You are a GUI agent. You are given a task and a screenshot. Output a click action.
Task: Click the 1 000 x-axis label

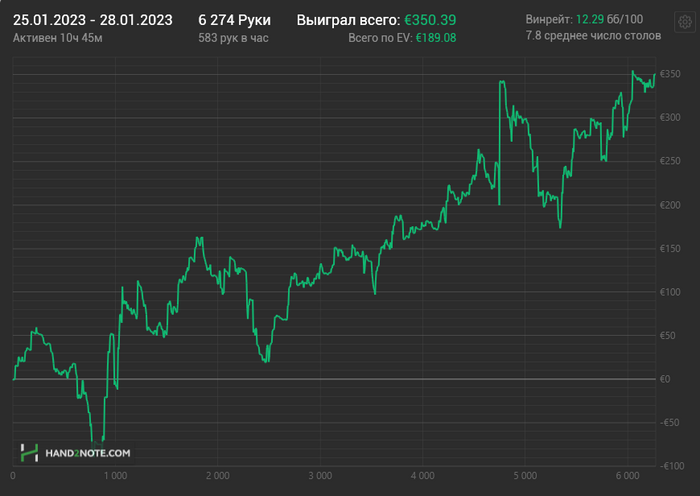pyautogui.click(x=115, y=476)
